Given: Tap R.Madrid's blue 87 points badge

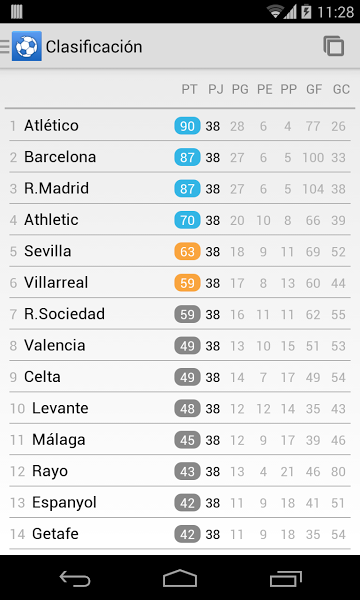Looking at the screenshot, I should 187,189.
